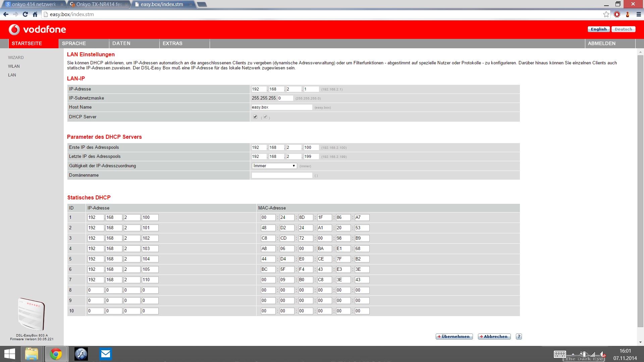Click the Vodafone logo icon

(14, 29)
